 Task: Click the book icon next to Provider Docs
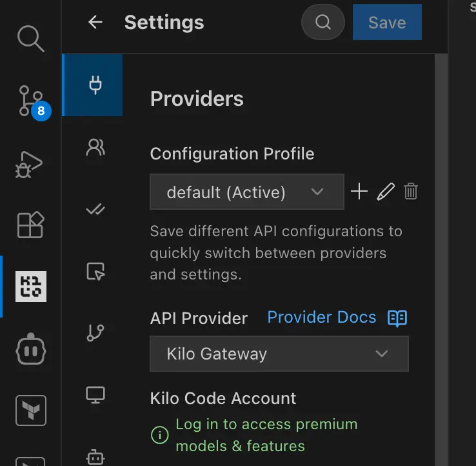tap(397, 318)
